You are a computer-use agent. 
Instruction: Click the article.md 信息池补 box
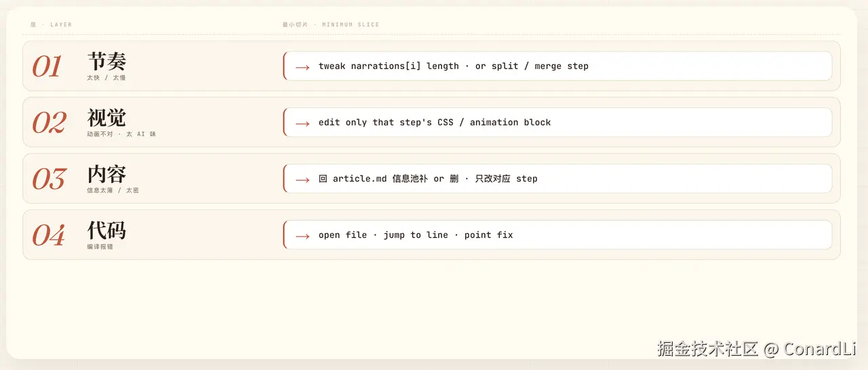(x=557, y=178)
